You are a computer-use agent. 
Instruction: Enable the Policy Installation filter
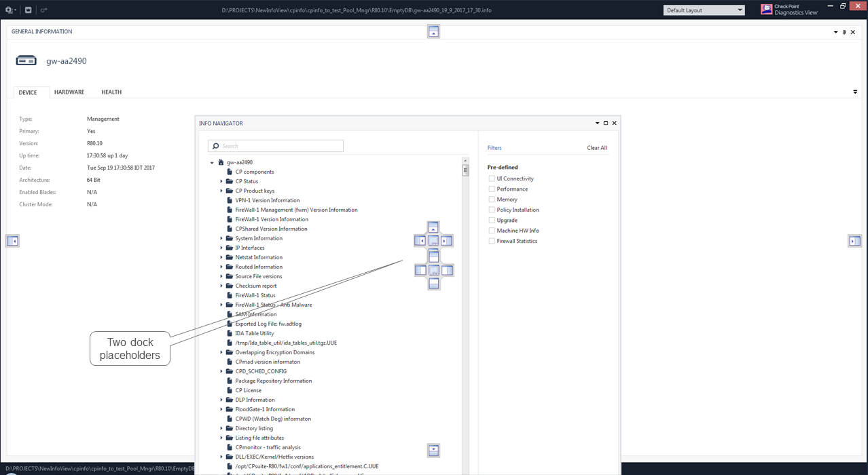[492, 210]
